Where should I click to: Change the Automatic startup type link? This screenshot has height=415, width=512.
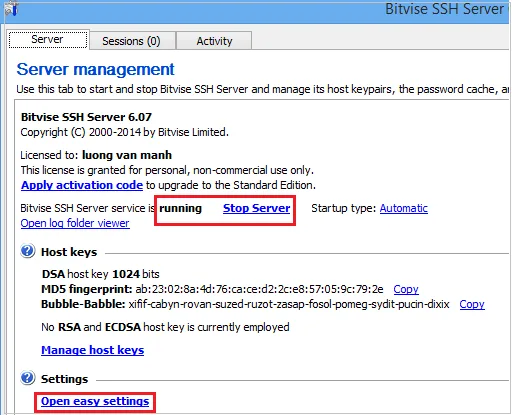[x=404, y=208]
